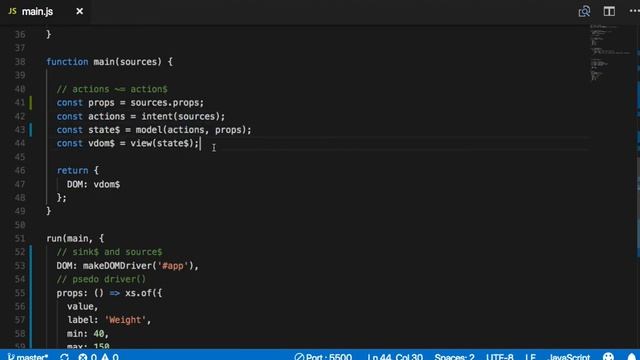
Task: Select the main.js editor tab
Action: point(45,11)
